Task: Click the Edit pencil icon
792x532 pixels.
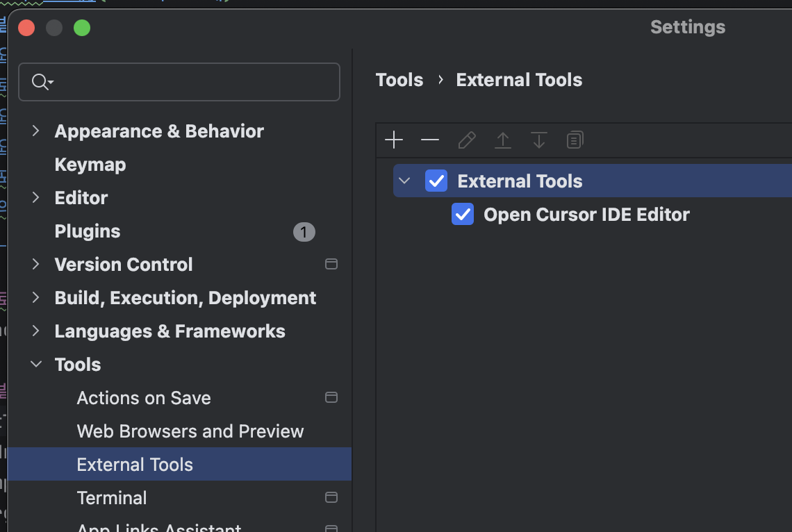Action: pyautogui.click(x=467, y=140)
